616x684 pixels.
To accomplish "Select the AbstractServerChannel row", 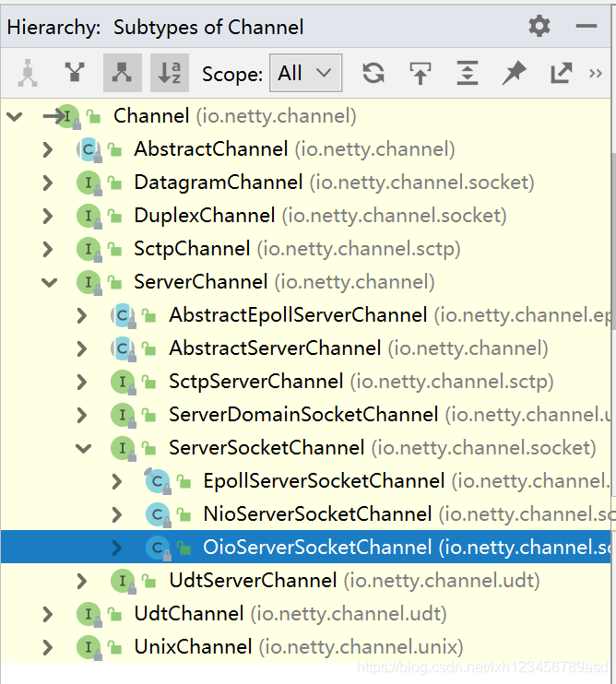I will pos(305,348).
